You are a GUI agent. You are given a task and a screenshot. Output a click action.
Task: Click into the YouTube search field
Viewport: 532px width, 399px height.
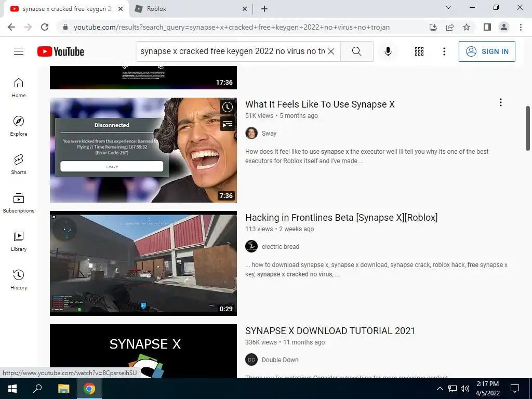pyautogui.click(x=232, y=51)
